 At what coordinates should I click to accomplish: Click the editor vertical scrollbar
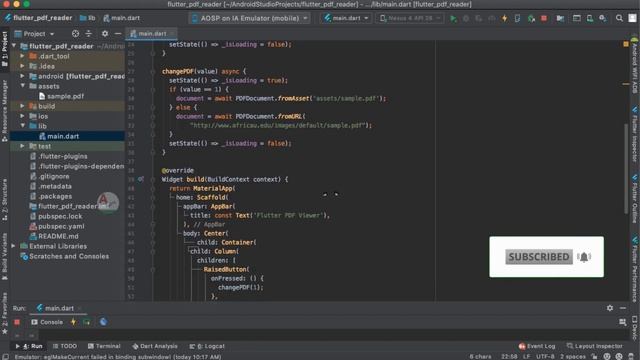(x=626, y=168)
